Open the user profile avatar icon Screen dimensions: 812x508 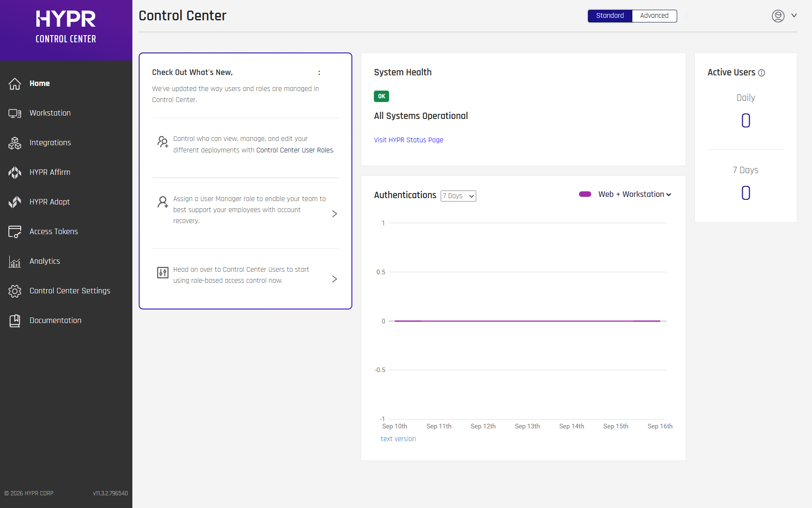pos(778,16)
